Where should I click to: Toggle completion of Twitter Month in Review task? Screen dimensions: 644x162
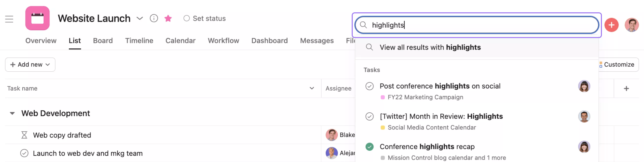(369, 116)
